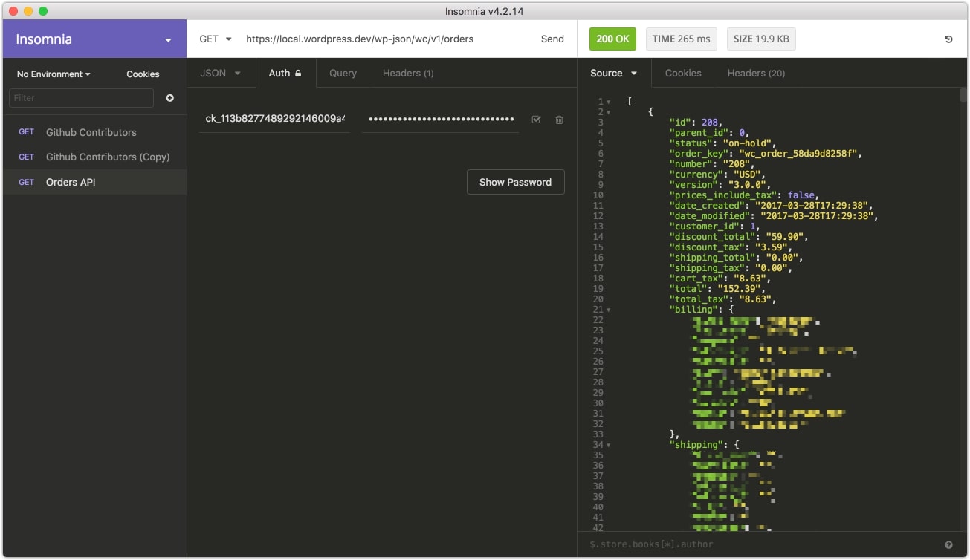Click the "discount_total": "59.90" line

[738, 237]
